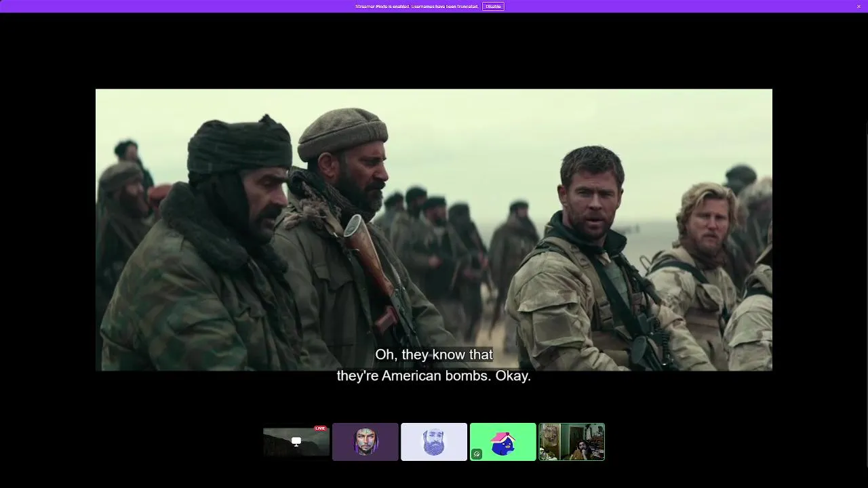Select the bearded sketch avatar participant tile
This screenshot has width=868, height=488.
434,442
